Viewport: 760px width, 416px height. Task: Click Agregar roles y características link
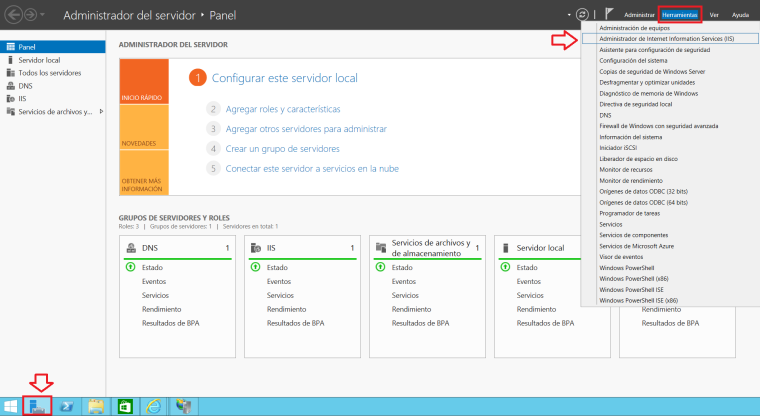tap(283, 108)
